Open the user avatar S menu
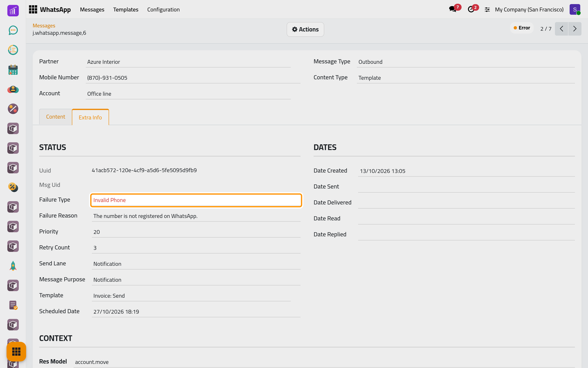 (x=575, y=10)
